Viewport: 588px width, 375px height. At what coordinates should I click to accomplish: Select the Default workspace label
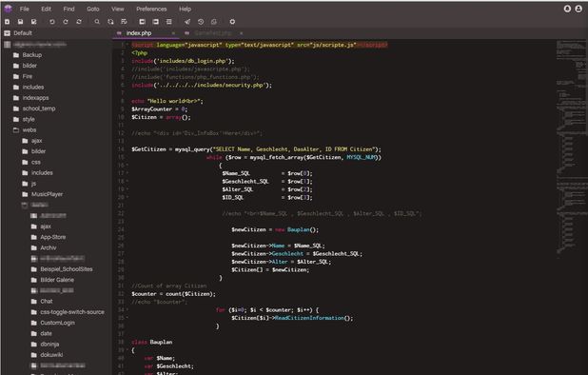pos(23,33)
